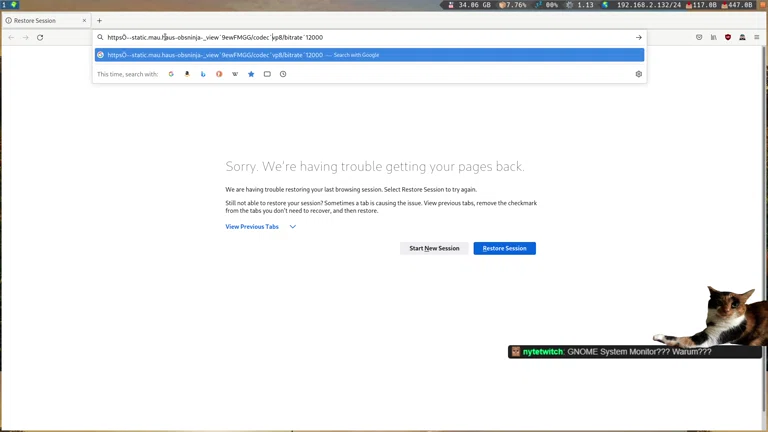
Task: Choose Bing one-off search engine icon
Action: click(203, 74)
